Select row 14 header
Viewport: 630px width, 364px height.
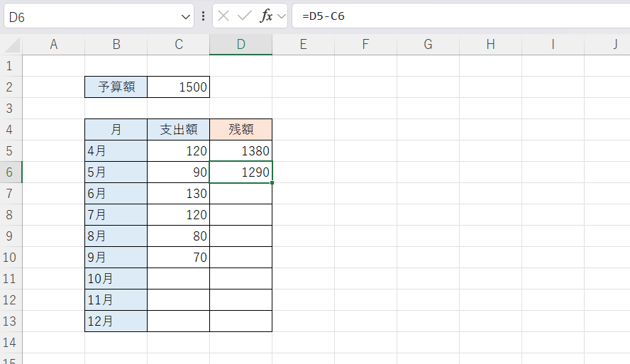point(11,342)
